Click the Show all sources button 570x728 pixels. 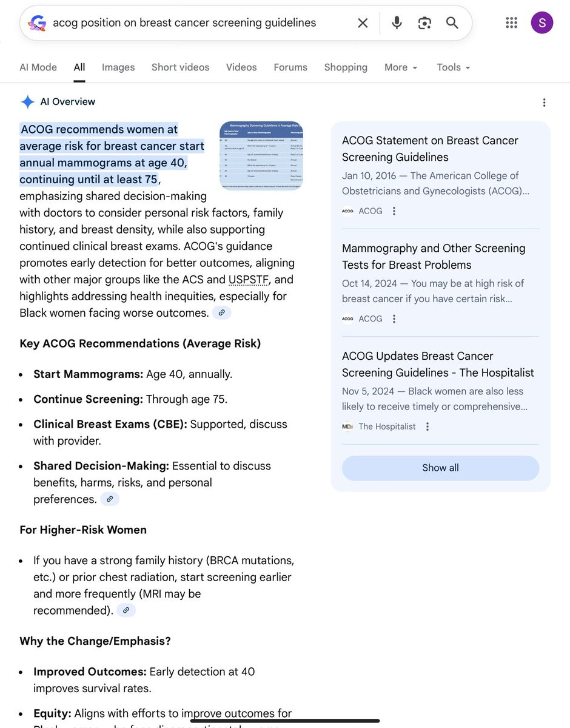pyautogui.click(x=440, y=468)
